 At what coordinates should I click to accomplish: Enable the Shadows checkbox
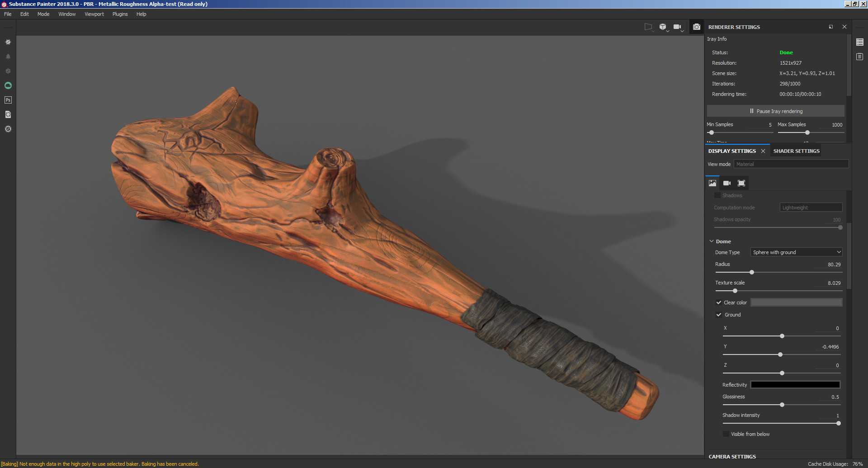click(x=717, y=195)
